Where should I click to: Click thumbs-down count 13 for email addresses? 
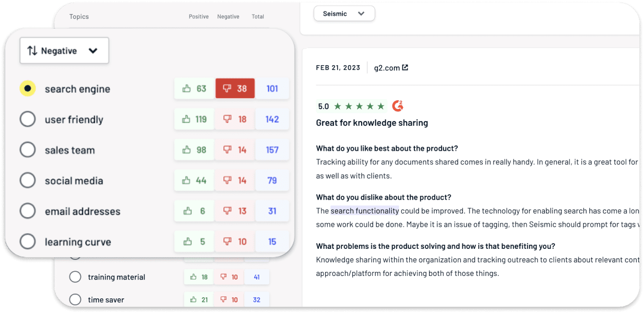235,211
